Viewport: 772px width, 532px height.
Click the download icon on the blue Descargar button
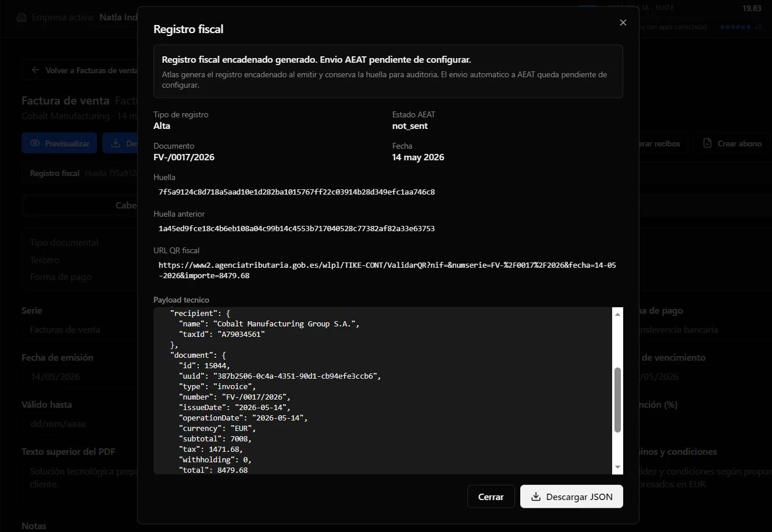116,143
